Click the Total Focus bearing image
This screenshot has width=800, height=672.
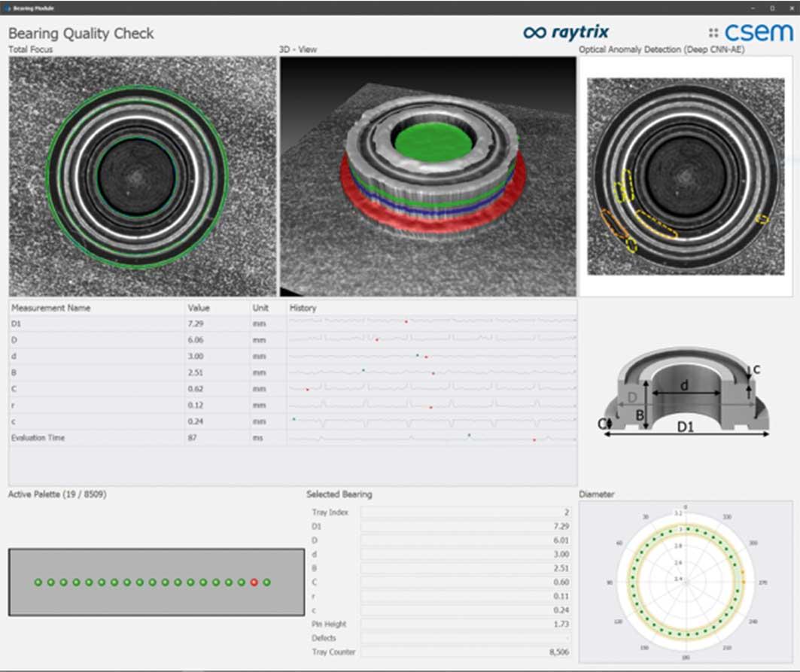[142, 177]
